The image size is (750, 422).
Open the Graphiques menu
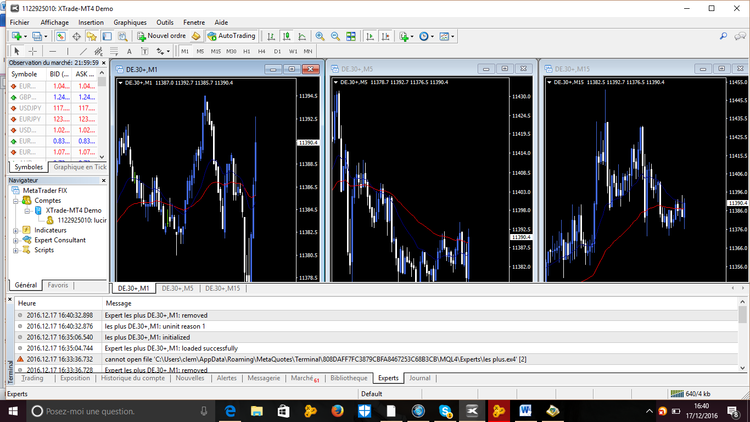tap(129, 21)
